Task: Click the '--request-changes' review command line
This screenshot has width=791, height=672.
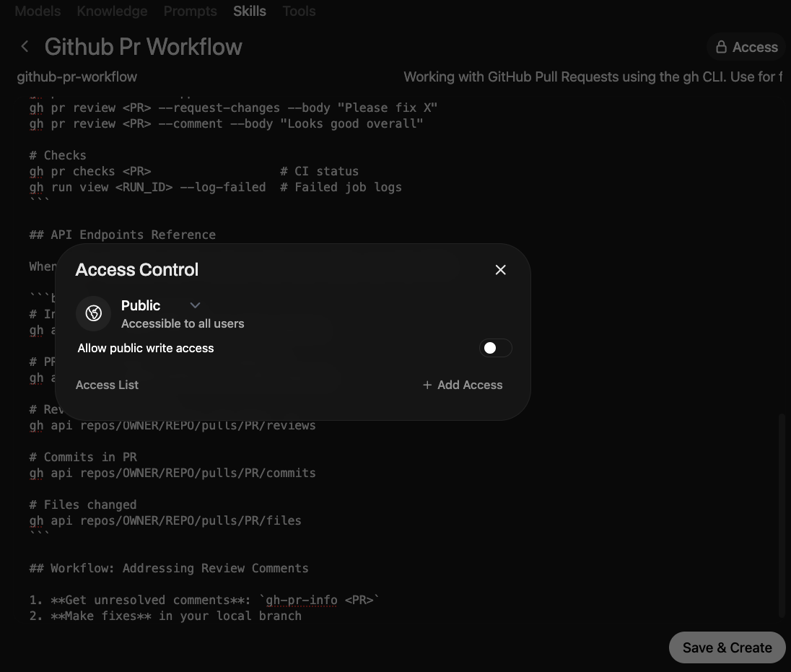Action: [234, 108]
